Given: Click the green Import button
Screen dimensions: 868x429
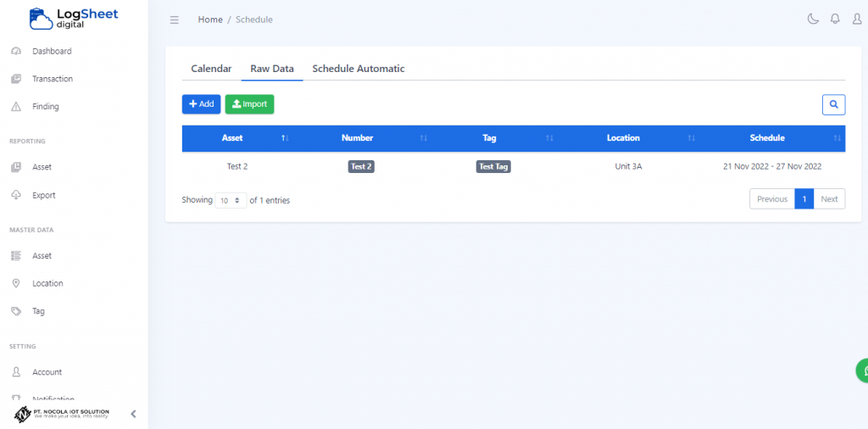Looking at the screenshot, I should 250,104.
